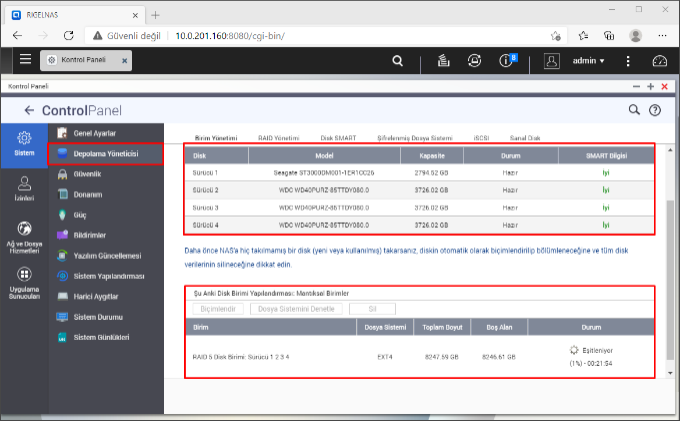The width and height of the screenshot is (680, 421).
Task: Open external devices icon in QTS toolbar
Action: pyautogui.click(x=474, y=60)
